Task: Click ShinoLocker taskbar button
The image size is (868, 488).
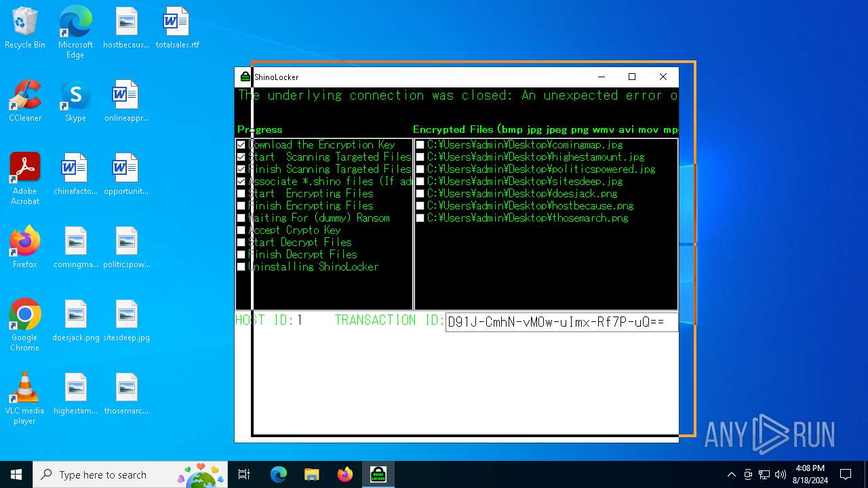Action: coord(378,474)
